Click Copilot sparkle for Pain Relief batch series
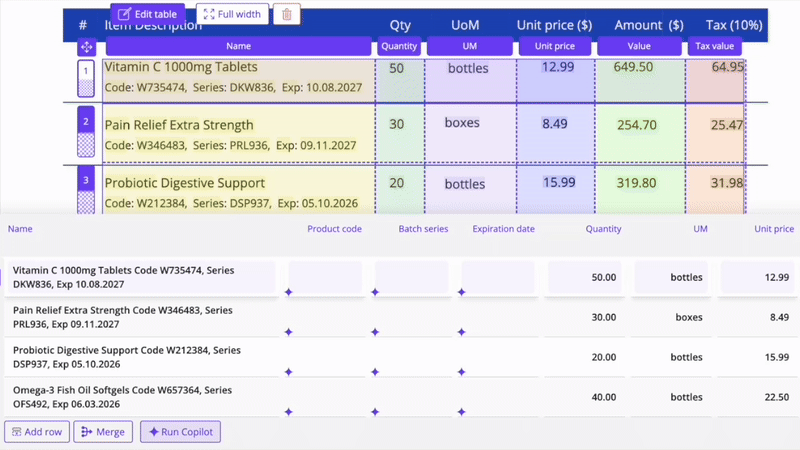 coord(375,332)
